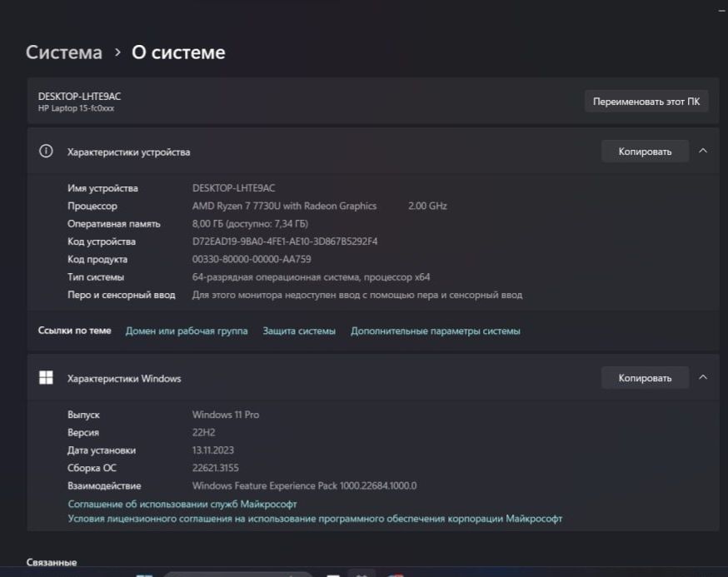The image size is (728, 577).
Task: Click the Дата установки label
Action: (x=102, y=450)
